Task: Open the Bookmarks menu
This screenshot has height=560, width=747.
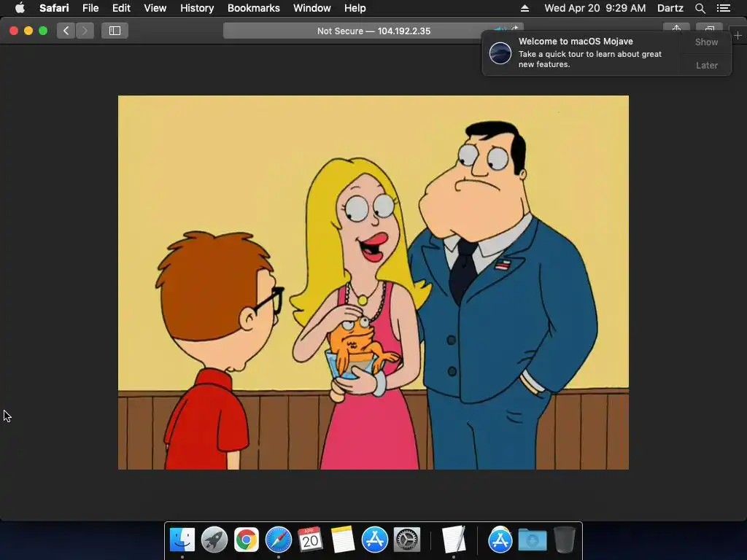Action: 253,8
